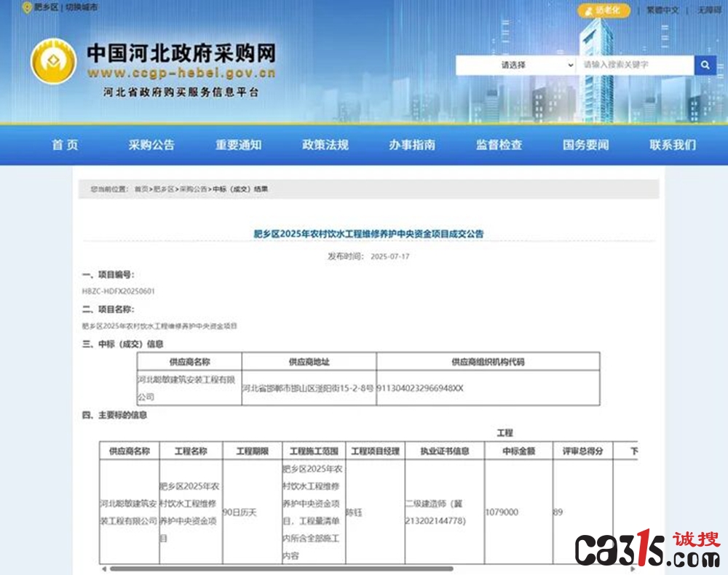
Task: Click the location pin icon beside 肥乡区
Action: point(28,8)
